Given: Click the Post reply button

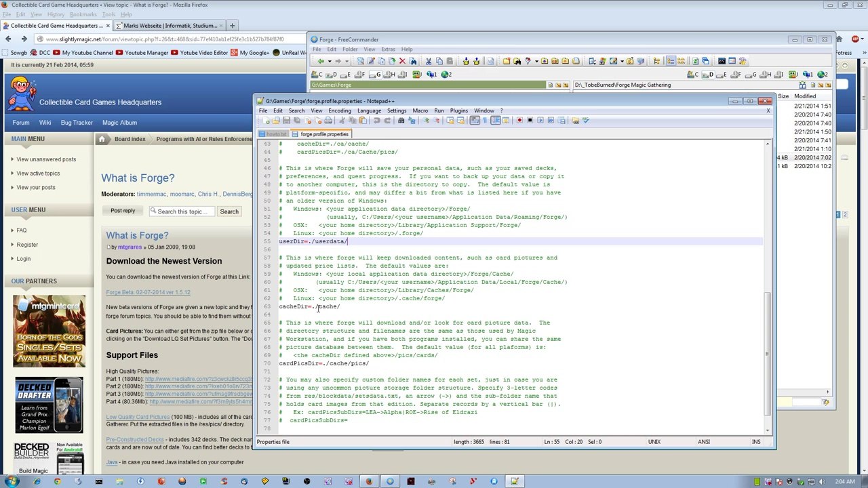Looking at the screenshot, I should click(123, 211).
